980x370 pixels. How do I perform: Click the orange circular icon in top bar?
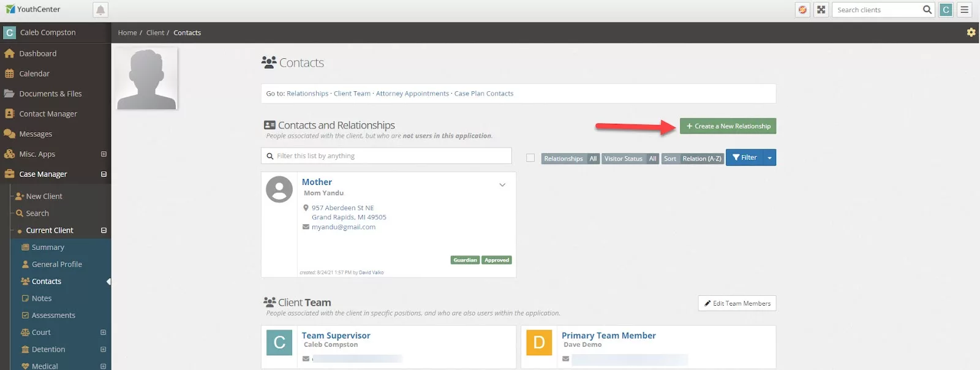click(x=802, y=10)
